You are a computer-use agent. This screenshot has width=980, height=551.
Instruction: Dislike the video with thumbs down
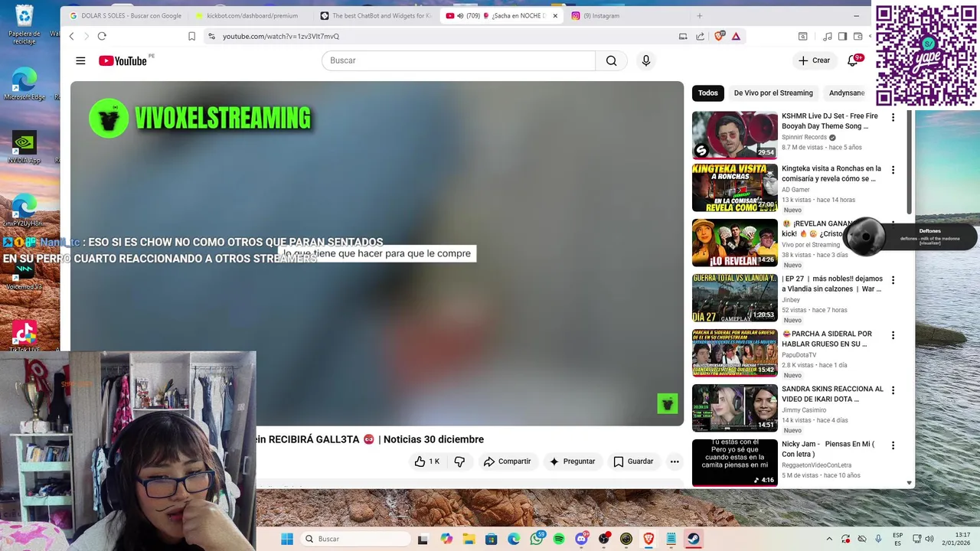click(x=459, y=461)
